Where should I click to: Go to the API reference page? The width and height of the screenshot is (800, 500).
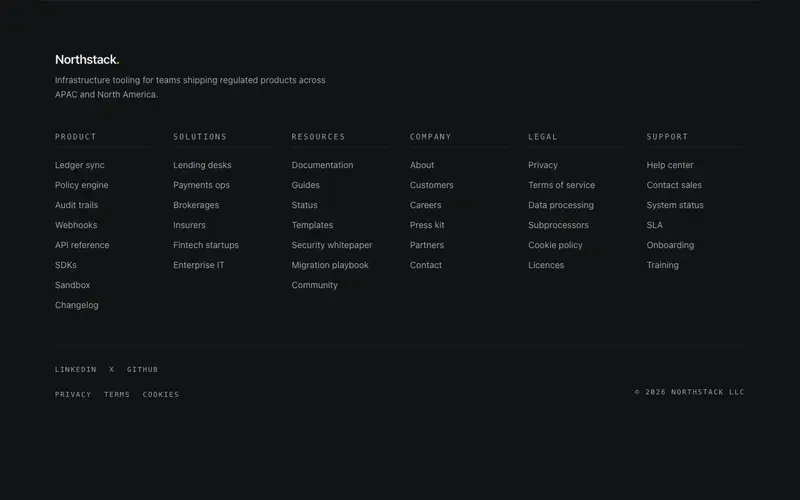(82, 245)
